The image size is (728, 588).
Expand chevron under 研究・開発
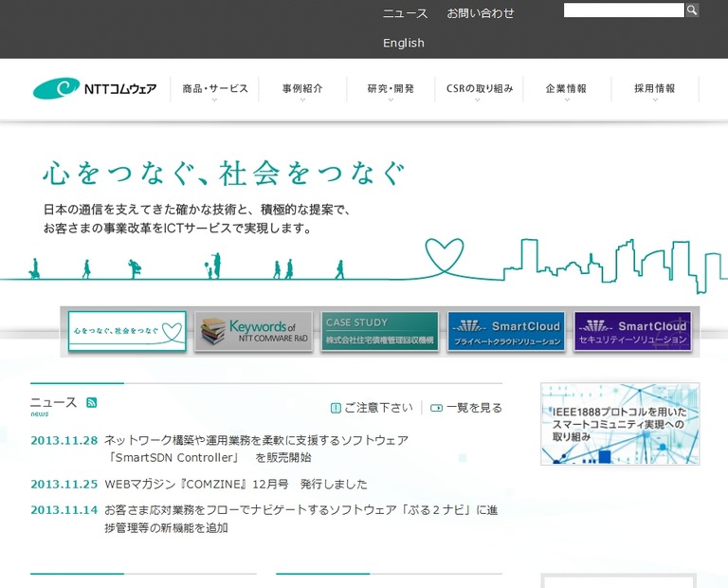coord(391,100)
